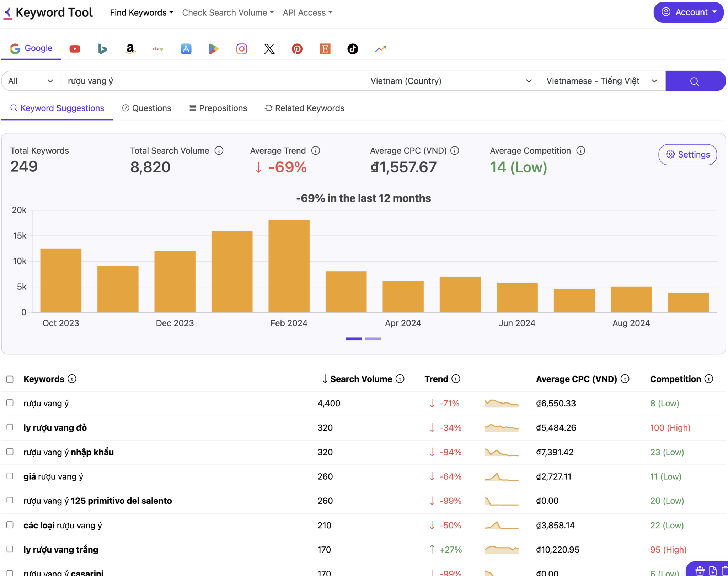The width and height of the screenshot is (728, 576).
Task: Check the 'ly rượu vang trắng' row
Action: pyautogui.click(x=10, y=549)
